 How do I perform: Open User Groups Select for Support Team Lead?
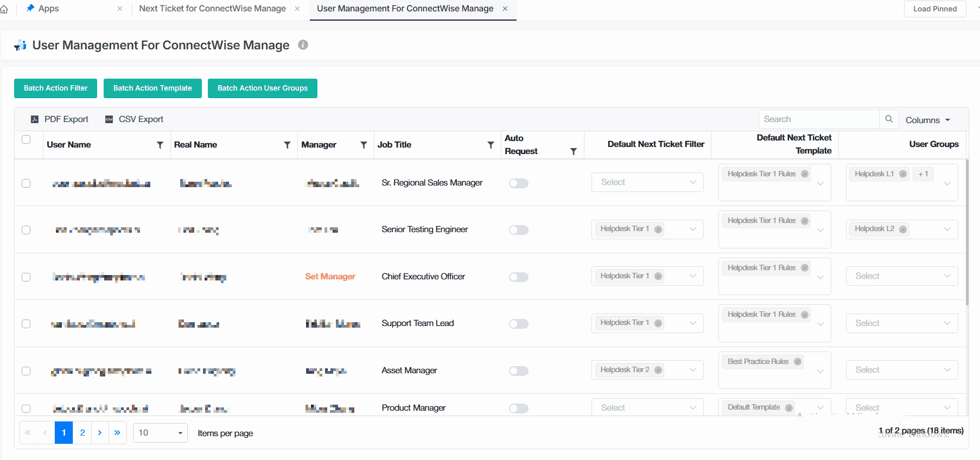click(902, 323)
